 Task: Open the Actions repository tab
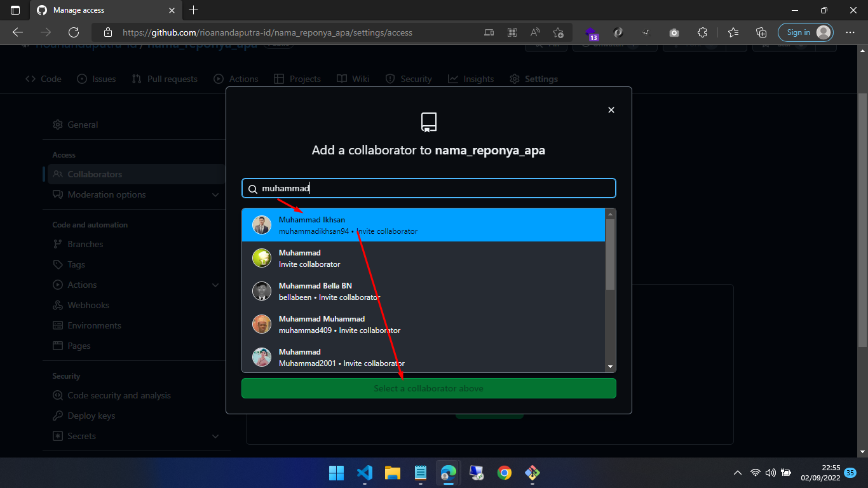(236, 79)
